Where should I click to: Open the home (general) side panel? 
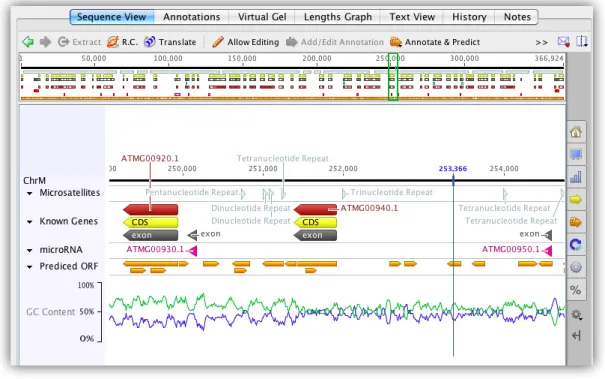click(x=576, y=132)
